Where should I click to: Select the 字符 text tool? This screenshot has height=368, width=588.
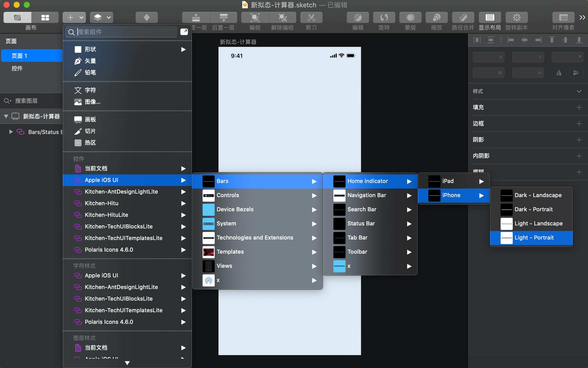(127, 90)
